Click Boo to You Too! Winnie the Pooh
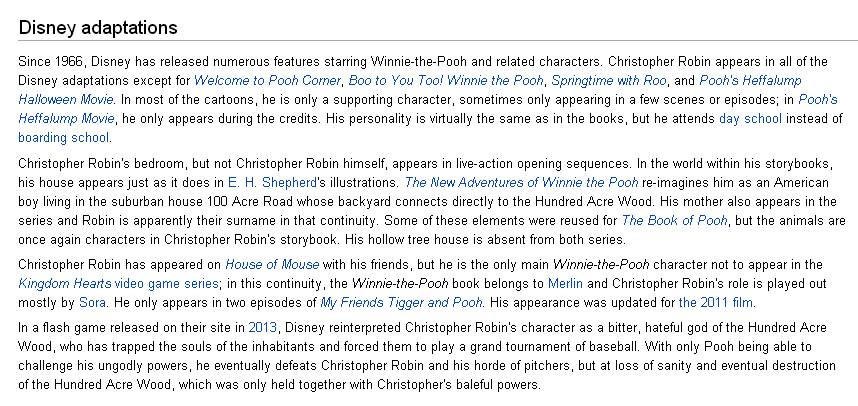This screenshot has height=406, width=858. coord(446,81)
